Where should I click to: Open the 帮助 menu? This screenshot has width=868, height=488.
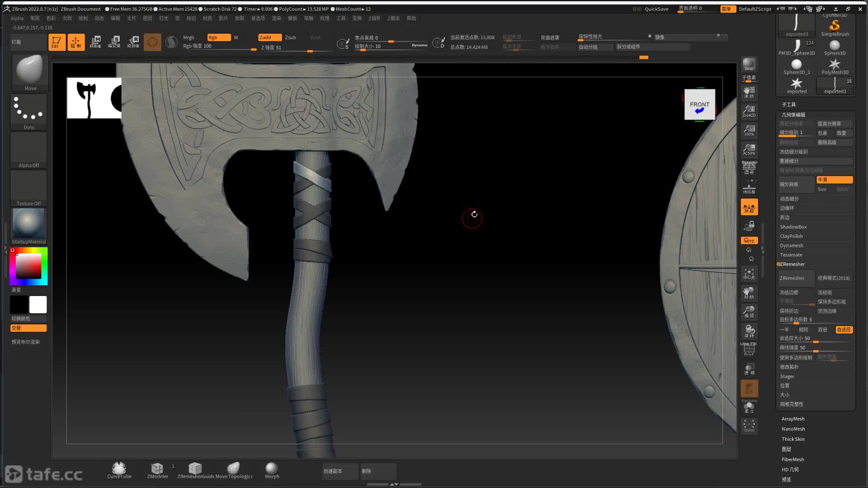point(411,19)
